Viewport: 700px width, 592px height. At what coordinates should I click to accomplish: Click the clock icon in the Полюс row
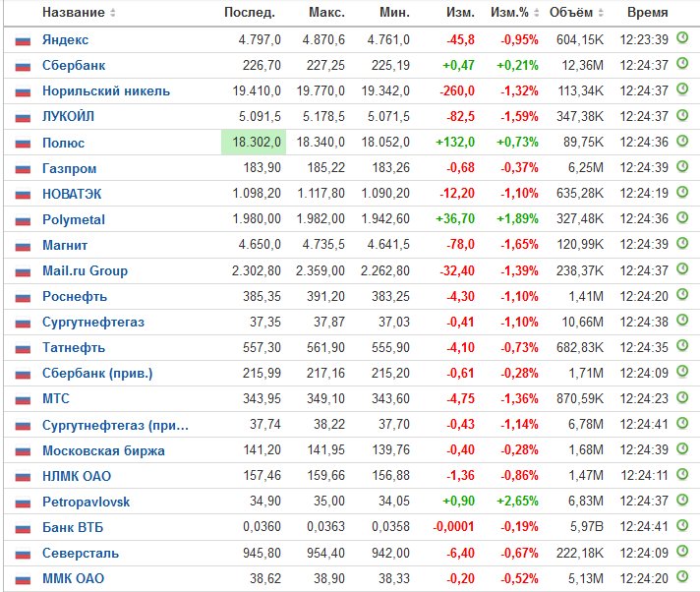682,141
